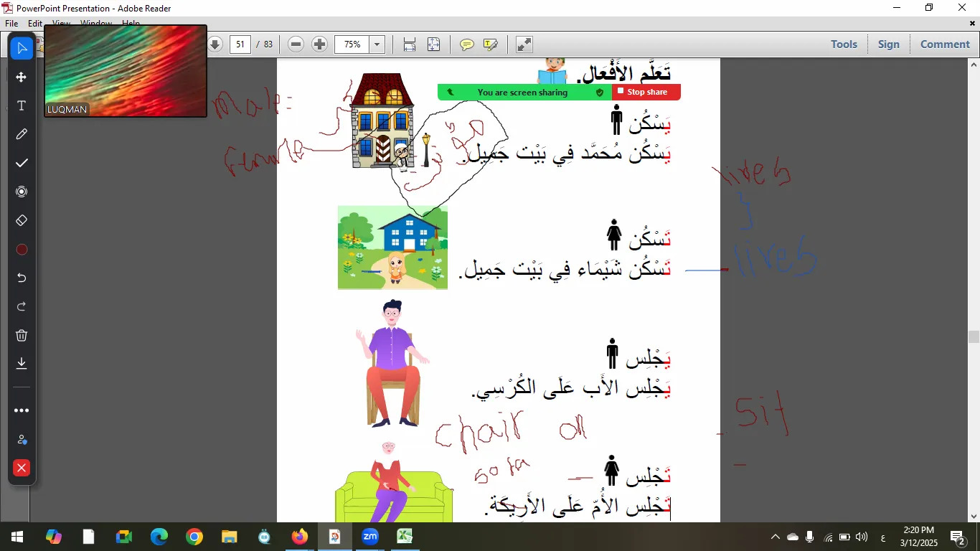Open the 75% zoom level dropdown

[376, 44]
